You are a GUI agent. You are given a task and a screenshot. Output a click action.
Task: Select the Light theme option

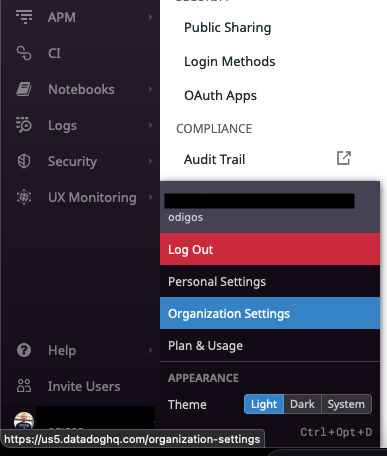(x=264, y=404)
